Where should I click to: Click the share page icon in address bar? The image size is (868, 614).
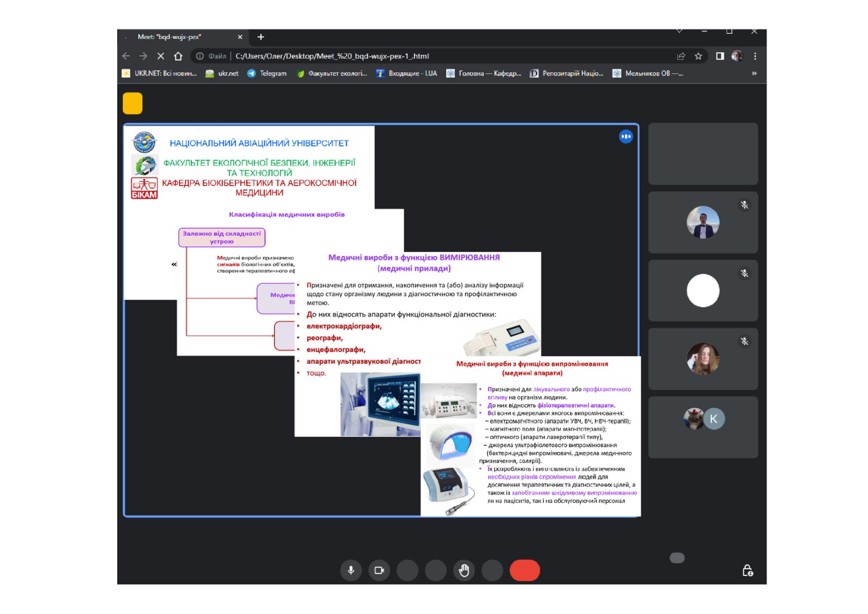681,56
